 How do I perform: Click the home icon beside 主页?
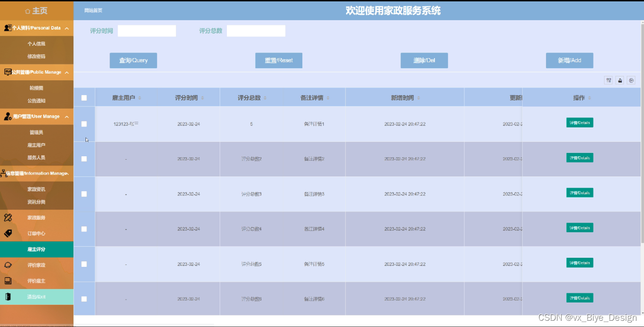[x=28, y=11]
